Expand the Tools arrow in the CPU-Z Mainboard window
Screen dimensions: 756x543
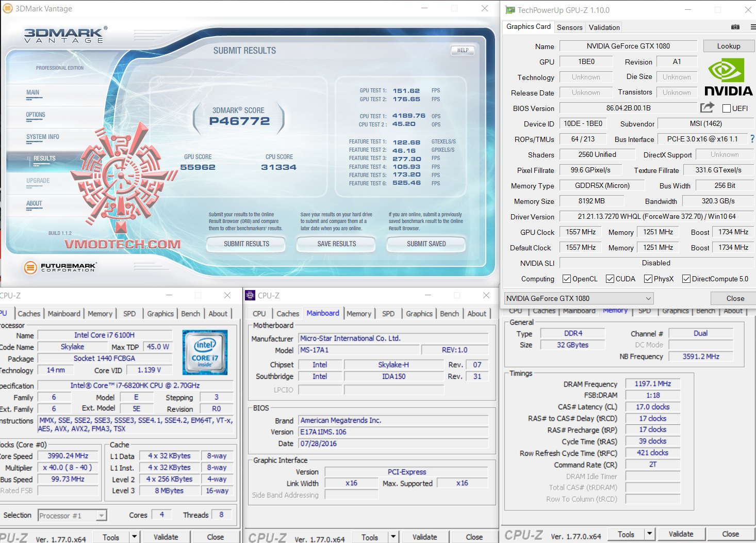point(393,537)
